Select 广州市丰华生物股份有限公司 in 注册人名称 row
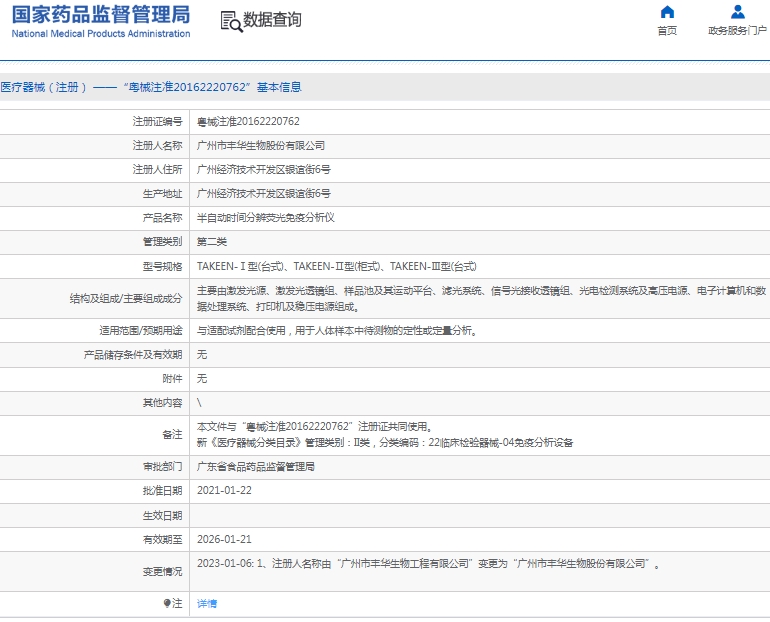This screenshot has height=622, width=770. click(x=261, y=145)
